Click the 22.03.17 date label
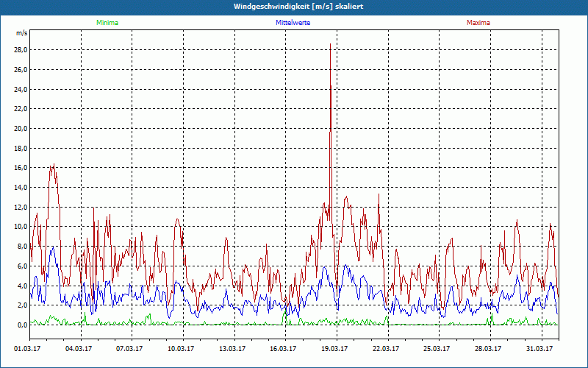 385,349
